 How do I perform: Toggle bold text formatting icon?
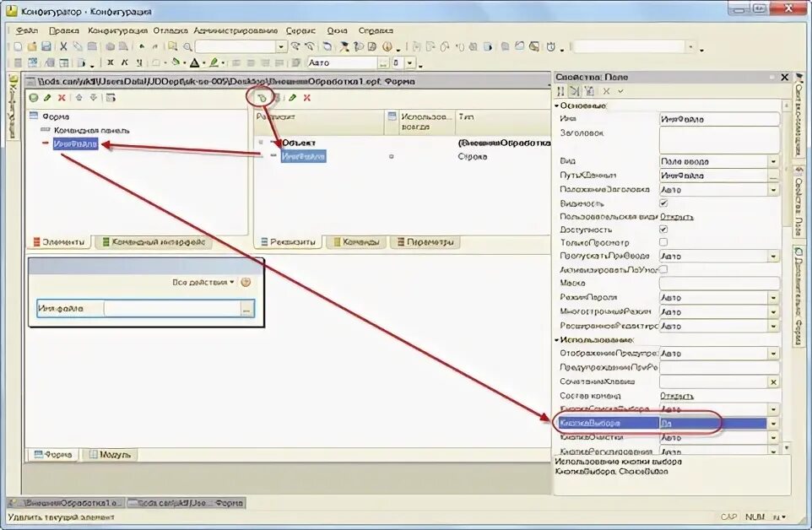coord(111,62)
